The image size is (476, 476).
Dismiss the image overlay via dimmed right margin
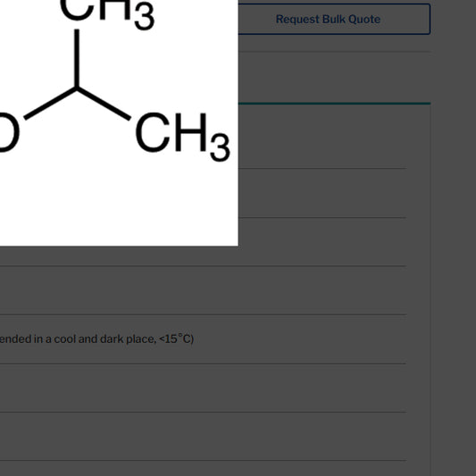click(x=454, y=238)
